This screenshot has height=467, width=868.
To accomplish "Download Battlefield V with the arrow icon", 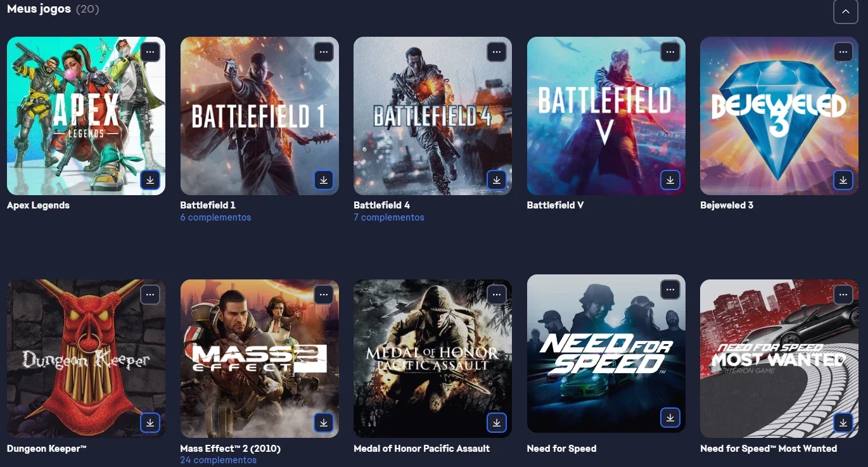I will click(670, 180).
